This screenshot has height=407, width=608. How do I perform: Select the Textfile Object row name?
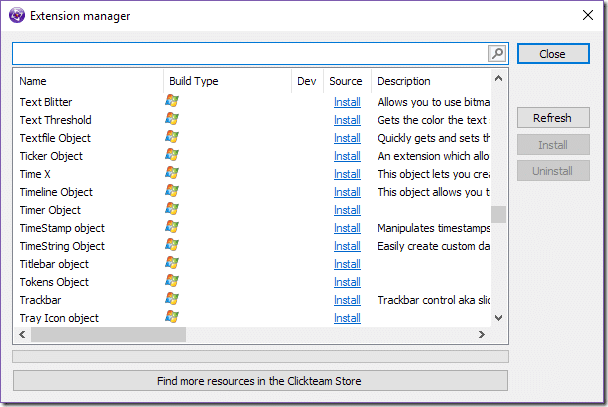[x=55, y=138]
